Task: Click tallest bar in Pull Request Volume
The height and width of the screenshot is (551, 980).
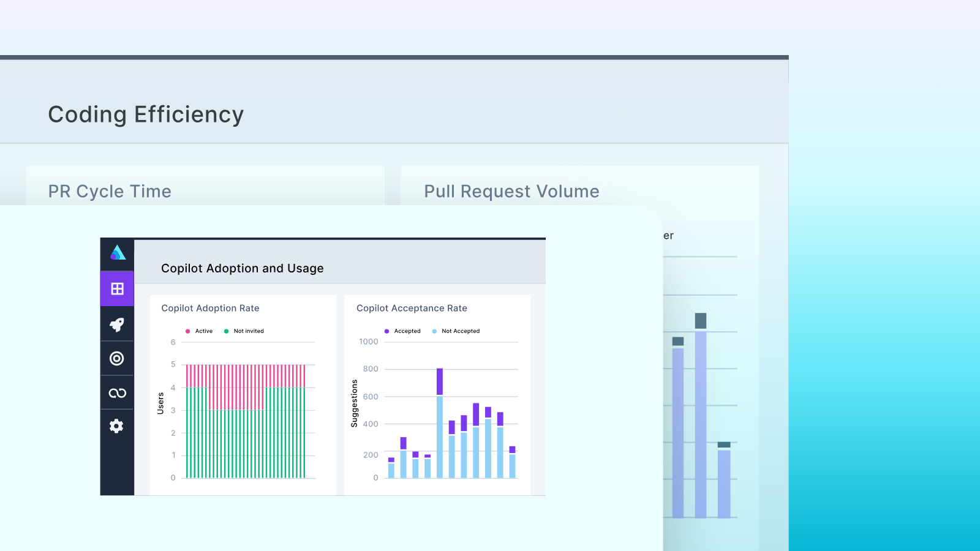Action: pyautogui.click(x=701, y=422)
